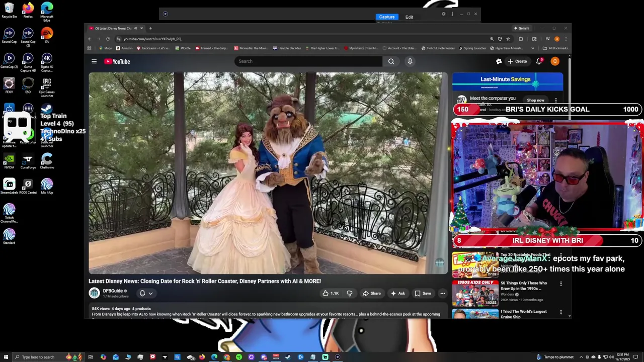644x362 pixels.
Task: Select the Edit tab in the top window
Action: tap(409, 17)
